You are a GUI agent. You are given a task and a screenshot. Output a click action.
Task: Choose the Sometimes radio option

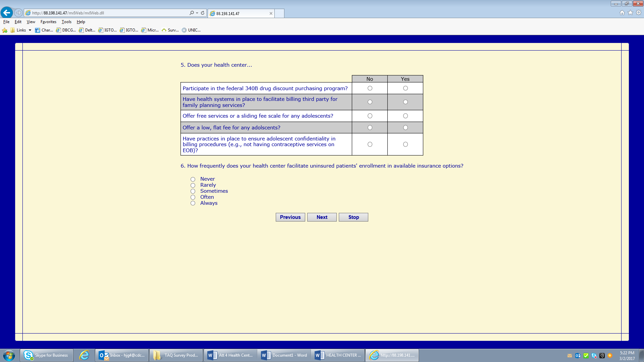click(x=193, y=191)
